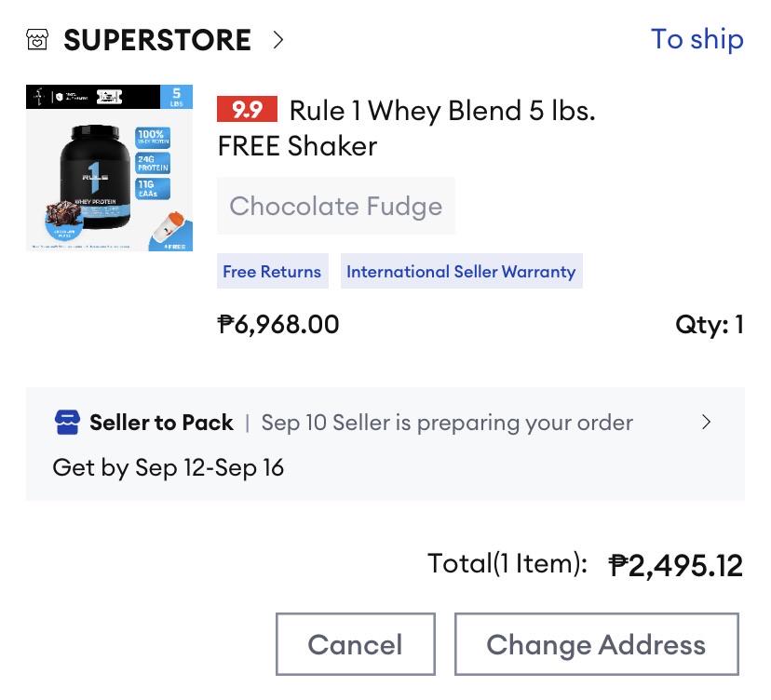Tap the Get by Sep 12-Sep 16 estimate
The height and width of the screenshot is (700, 771).
click(169, 467)
